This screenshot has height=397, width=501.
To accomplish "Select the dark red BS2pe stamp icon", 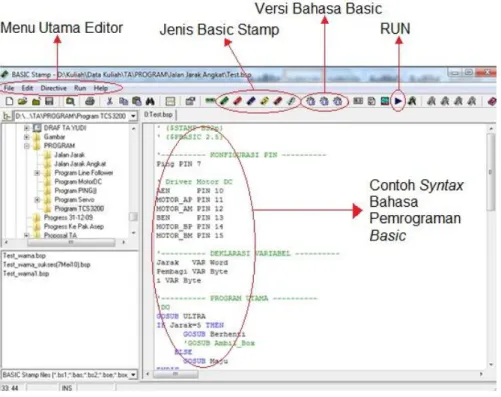I will point(278,101).
